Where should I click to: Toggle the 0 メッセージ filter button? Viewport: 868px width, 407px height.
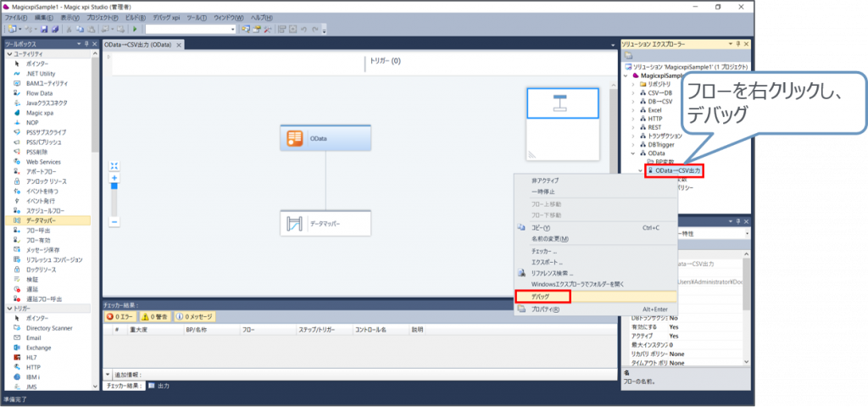tap(196, 317)
